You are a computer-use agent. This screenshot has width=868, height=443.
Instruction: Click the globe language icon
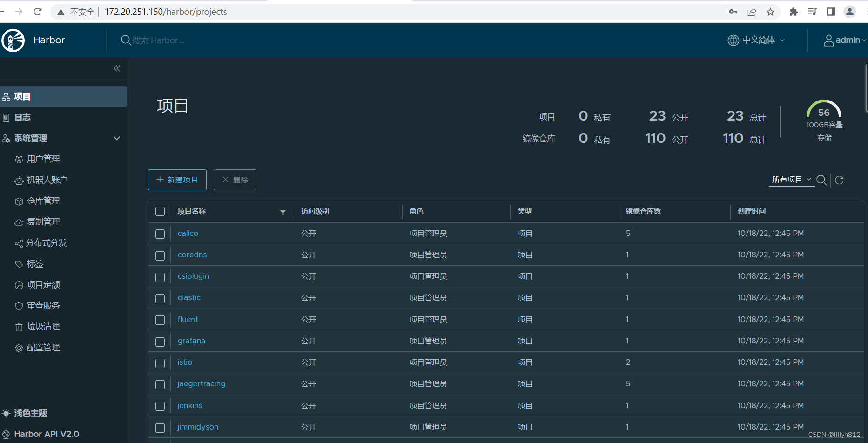coord(733,40)
